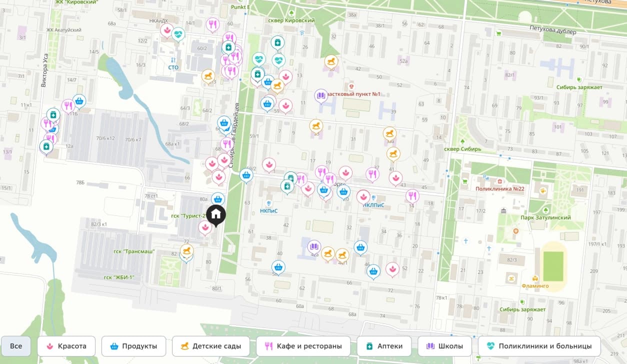Select the kindergarten marker at building 30
Image resolution: width=627 pixels, height=364 pixels.
[331, 61]
